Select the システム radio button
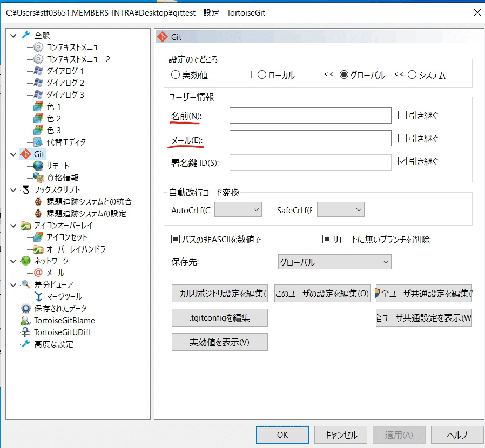Image resolution: width=485 pixels, height=448 pixels. tap(412, 75)
